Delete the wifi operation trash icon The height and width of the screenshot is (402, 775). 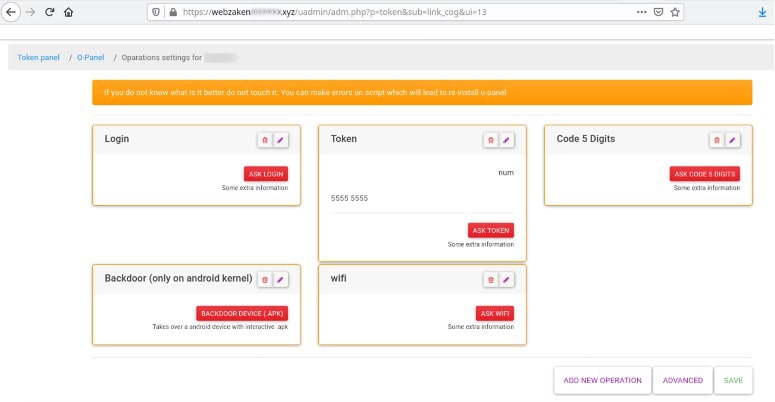[x=491, y=279]
